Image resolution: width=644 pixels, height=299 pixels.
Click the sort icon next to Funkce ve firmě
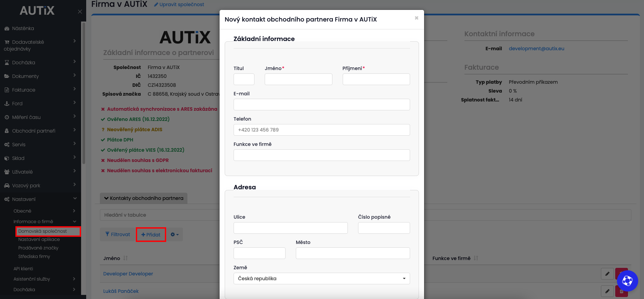(x=476, y=258)
